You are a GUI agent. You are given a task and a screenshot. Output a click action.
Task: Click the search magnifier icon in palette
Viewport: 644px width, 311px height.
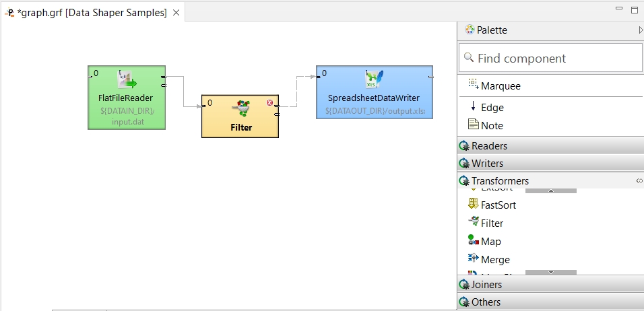click(x=469, y=57)
